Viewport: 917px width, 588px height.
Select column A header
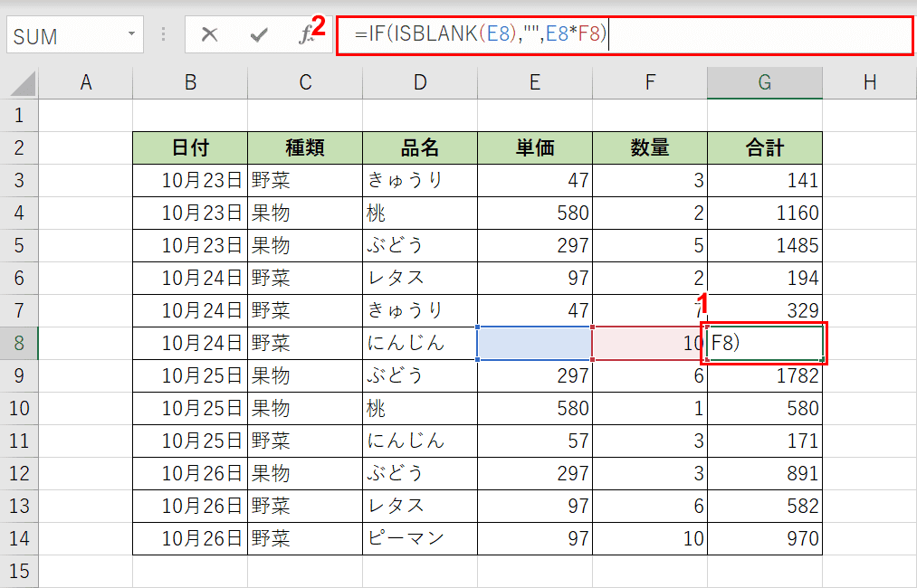86,83
